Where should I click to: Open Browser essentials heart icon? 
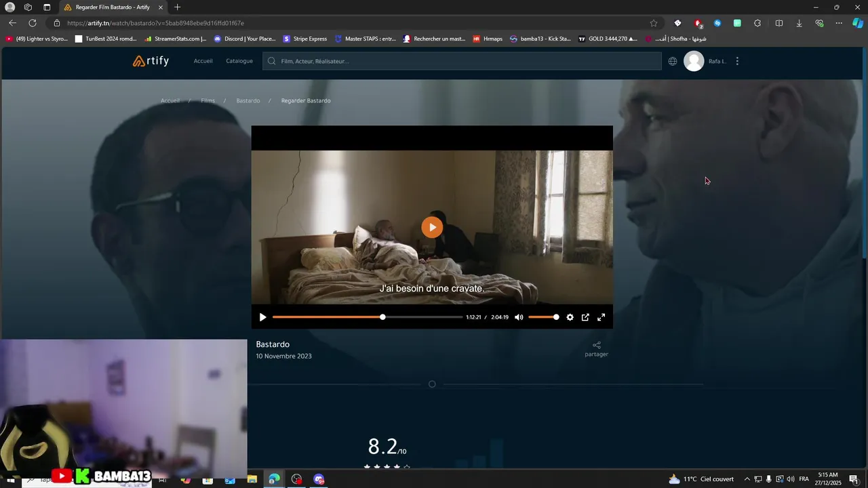[819, 23]
